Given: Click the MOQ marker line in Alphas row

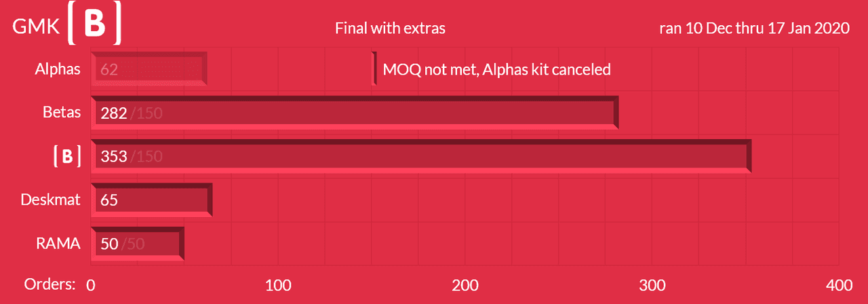Looking at the screenshot, I should point(374,69).
